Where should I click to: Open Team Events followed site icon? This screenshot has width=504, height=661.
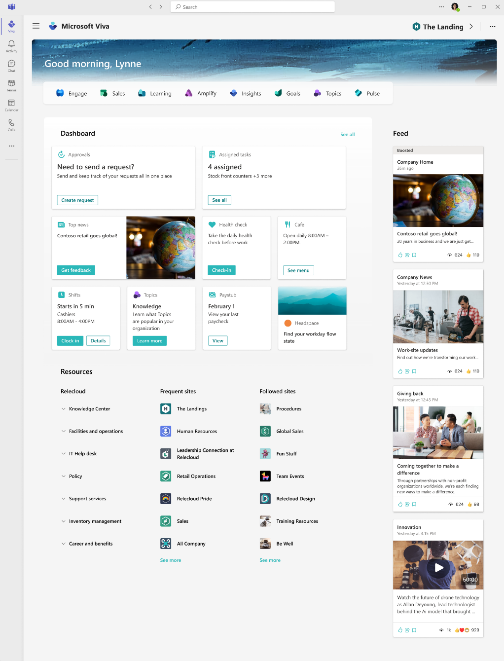[x=265, y=476]
